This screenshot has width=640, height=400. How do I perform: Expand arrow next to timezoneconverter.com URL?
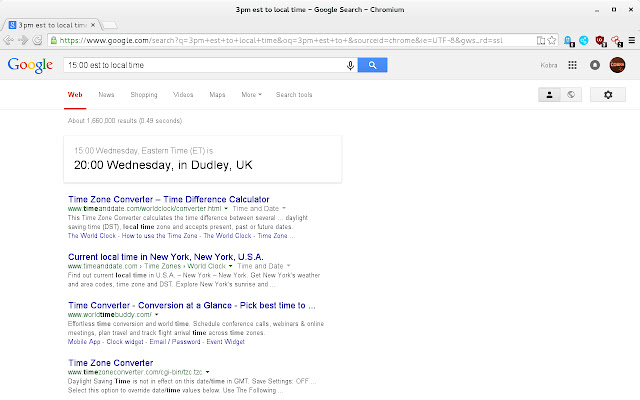207,372
